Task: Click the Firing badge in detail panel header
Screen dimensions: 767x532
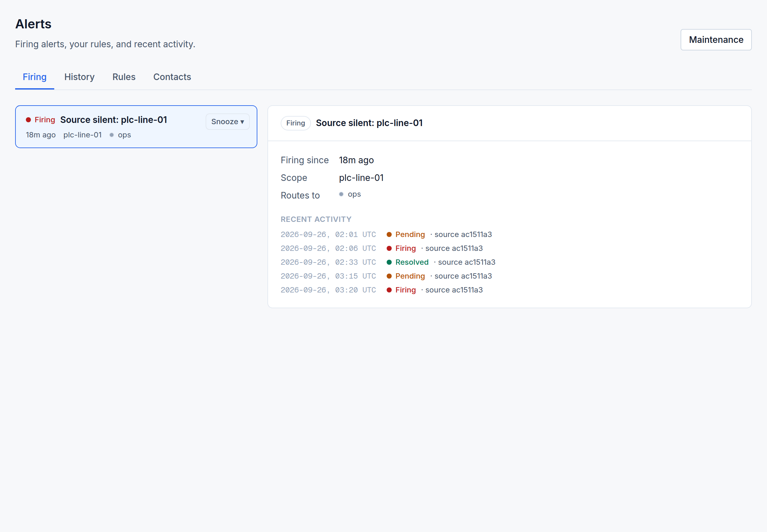Action: (x=296, y=123)
